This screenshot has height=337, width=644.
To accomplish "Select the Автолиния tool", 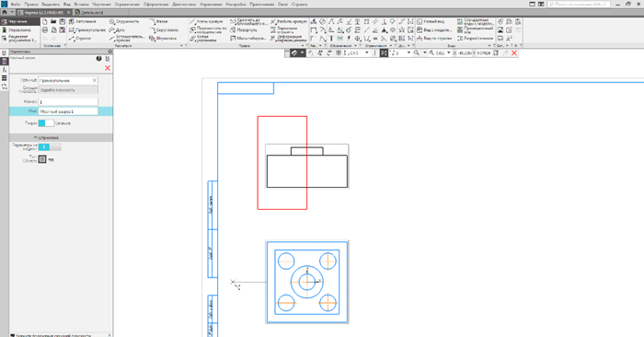I will click(83, 21).
